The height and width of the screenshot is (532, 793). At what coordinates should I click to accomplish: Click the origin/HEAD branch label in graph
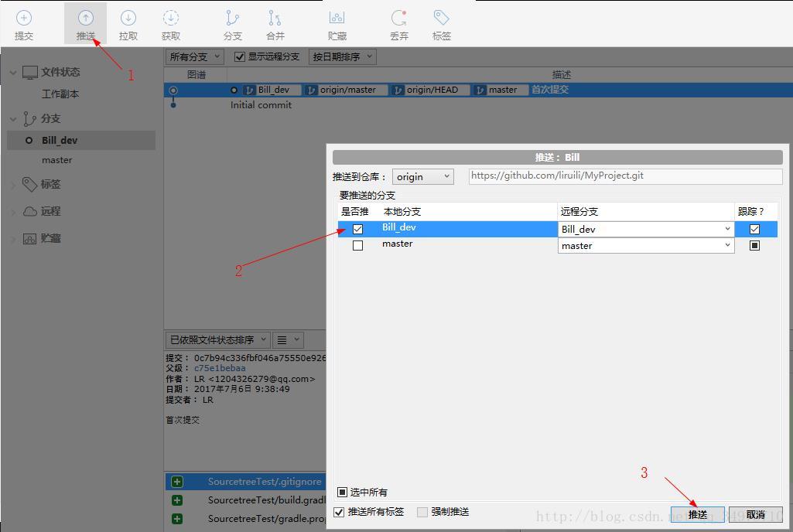pyautogui.click(x=431, y=90)
